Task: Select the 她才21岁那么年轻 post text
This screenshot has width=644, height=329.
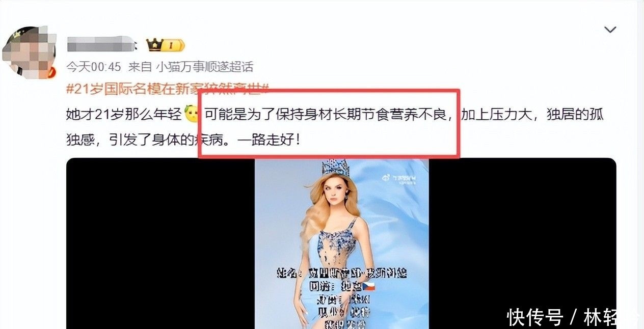Action: [124, 114]
